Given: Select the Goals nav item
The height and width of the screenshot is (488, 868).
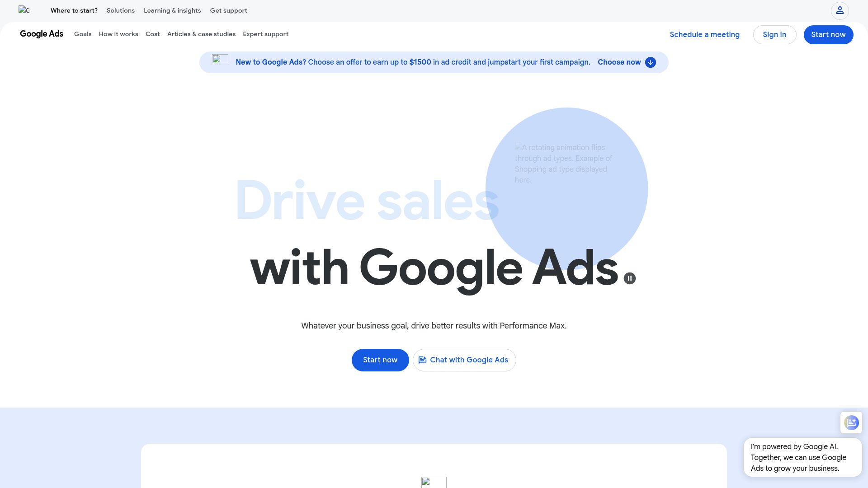Looking at the screenshot, I should [83, 34].
